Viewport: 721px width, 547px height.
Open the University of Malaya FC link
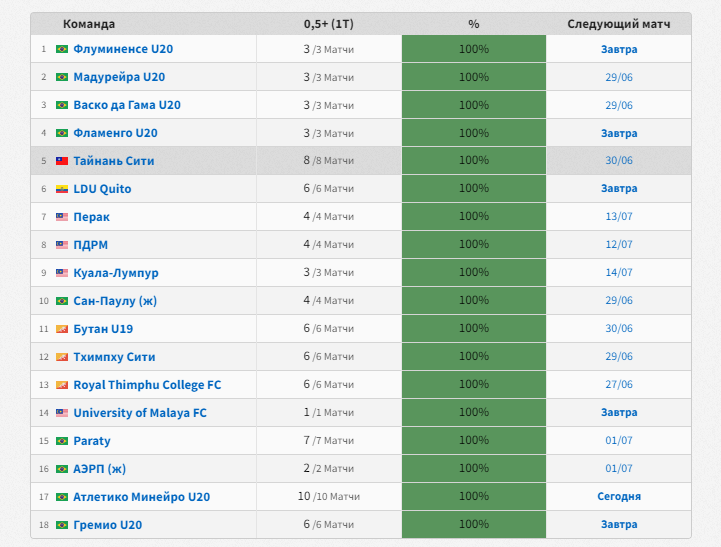click(140, 413)
